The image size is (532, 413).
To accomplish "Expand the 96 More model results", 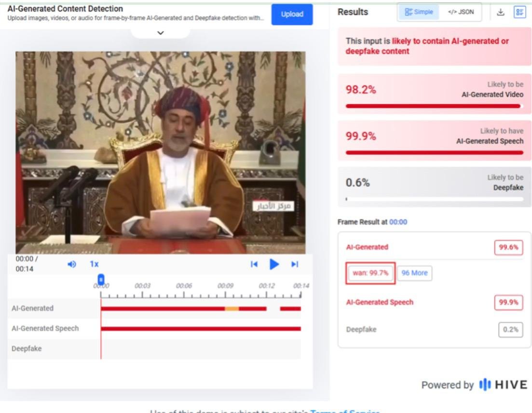I will coord(414,273).
